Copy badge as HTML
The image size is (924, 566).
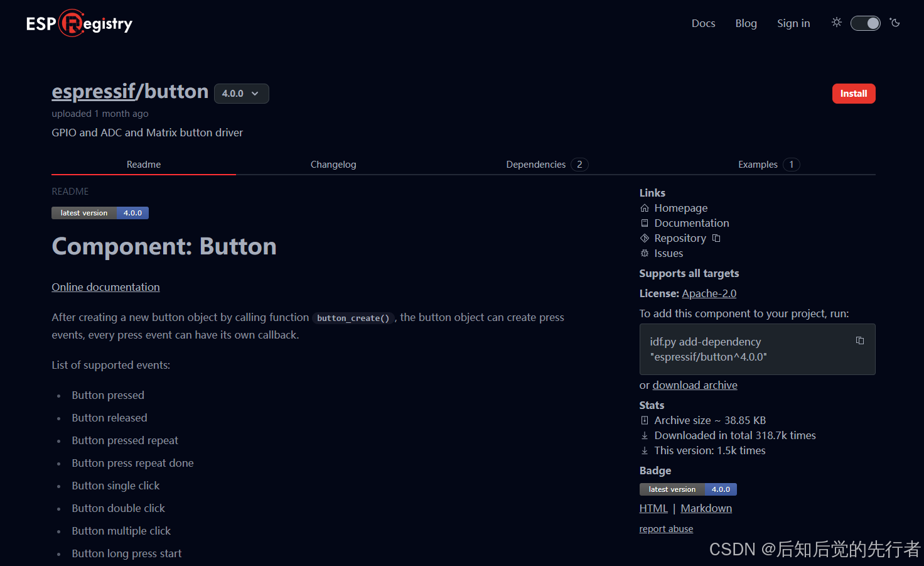[653, 508]
